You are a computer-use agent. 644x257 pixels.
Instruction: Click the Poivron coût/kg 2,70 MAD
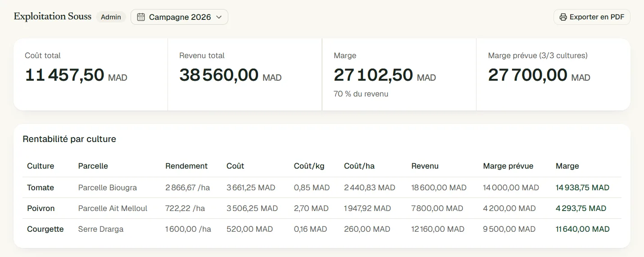coord(311,208)
